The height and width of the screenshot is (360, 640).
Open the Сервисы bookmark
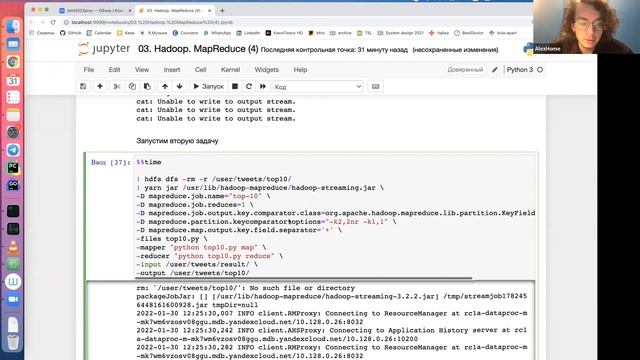point(42,33)
